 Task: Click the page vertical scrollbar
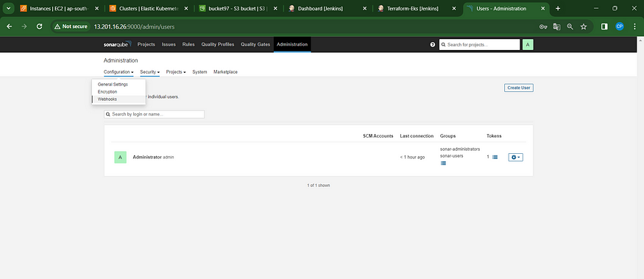[x=640, y=158]
